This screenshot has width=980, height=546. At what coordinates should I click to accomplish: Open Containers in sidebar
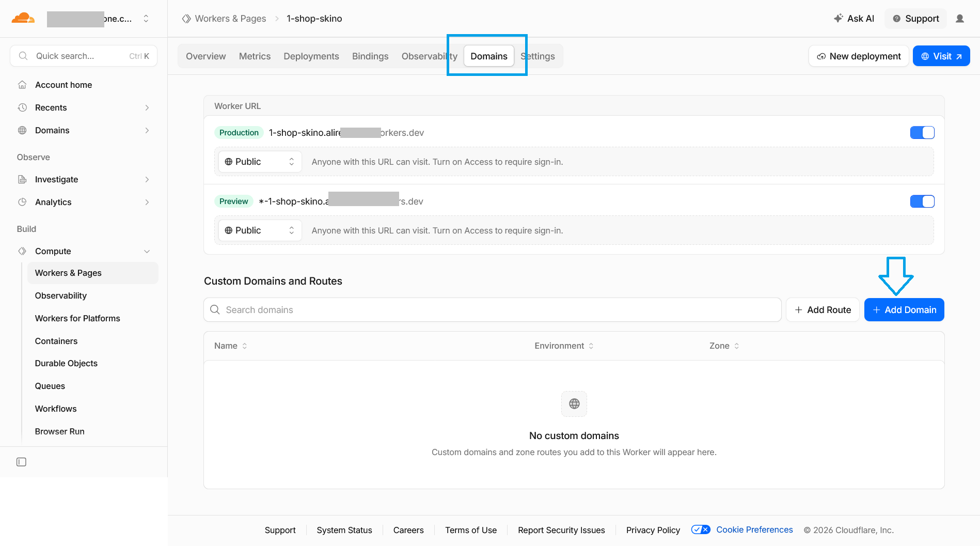(x=56, y=341)
